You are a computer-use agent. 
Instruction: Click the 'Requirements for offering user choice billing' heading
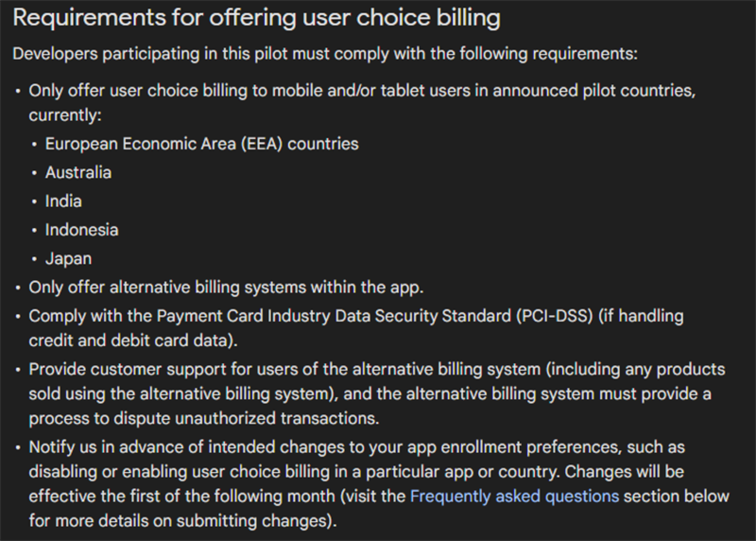point(256,18)
